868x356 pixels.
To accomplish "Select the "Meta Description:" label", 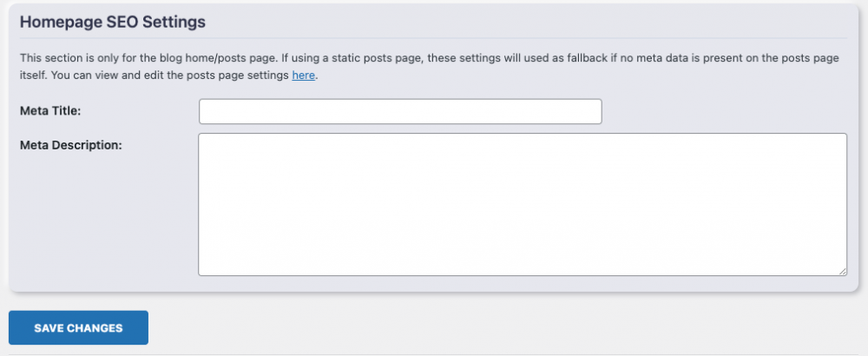I will click(70, 144).
